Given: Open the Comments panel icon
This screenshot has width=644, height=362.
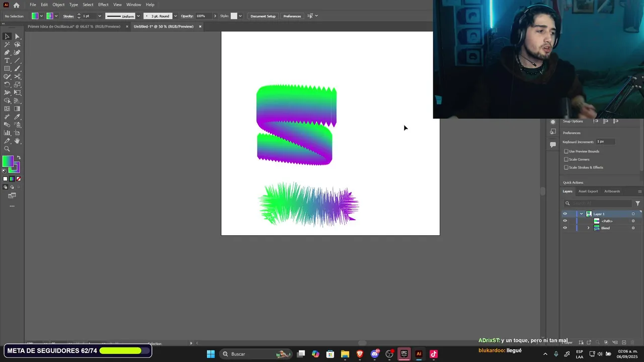Looking at the screenshot, I should tap(553, 144).
